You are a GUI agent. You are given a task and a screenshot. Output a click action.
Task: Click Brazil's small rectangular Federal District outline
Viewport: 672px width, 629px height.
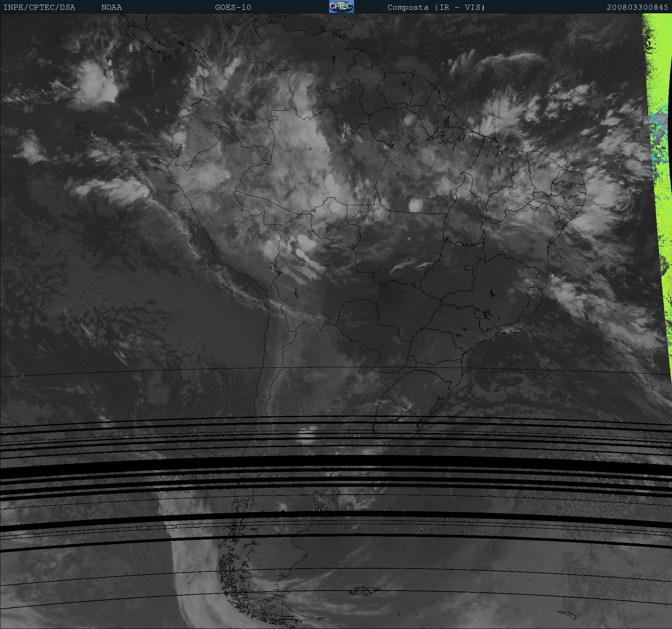469,267
